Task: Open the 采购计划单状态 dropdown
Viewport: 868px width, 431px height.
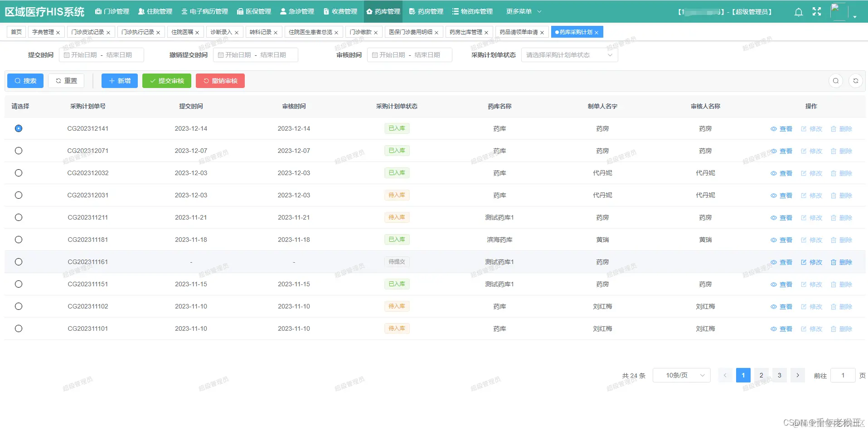Action: tap(569, 55)
